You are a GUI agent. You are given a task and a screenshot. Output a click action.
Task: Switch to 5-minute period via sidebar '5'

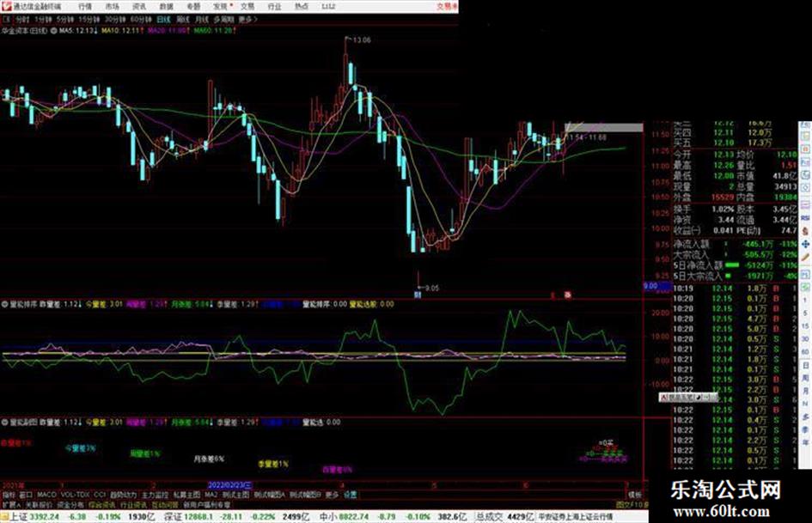click(805, 313)
